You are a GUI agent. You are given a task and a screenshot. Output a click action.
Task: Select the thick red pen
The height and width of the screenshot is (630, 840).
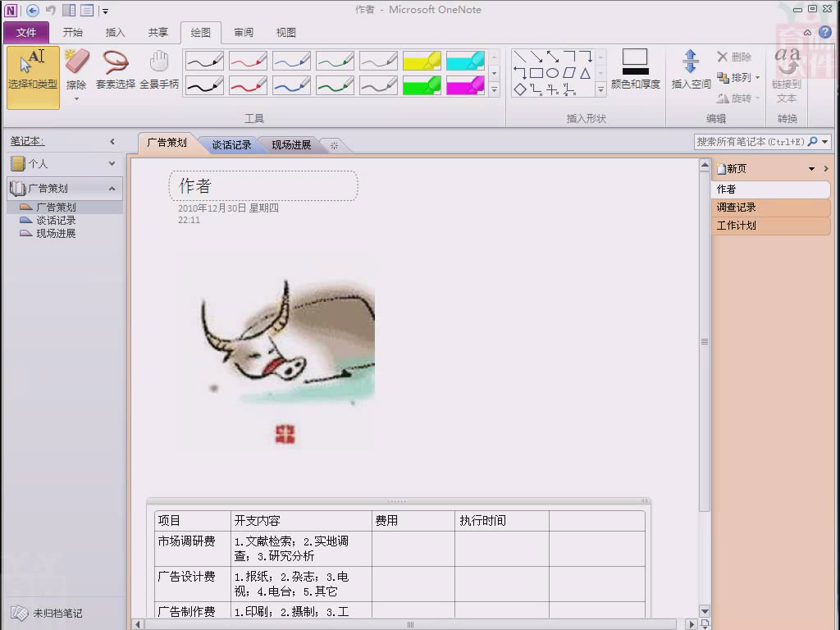(x=248, y=85)
